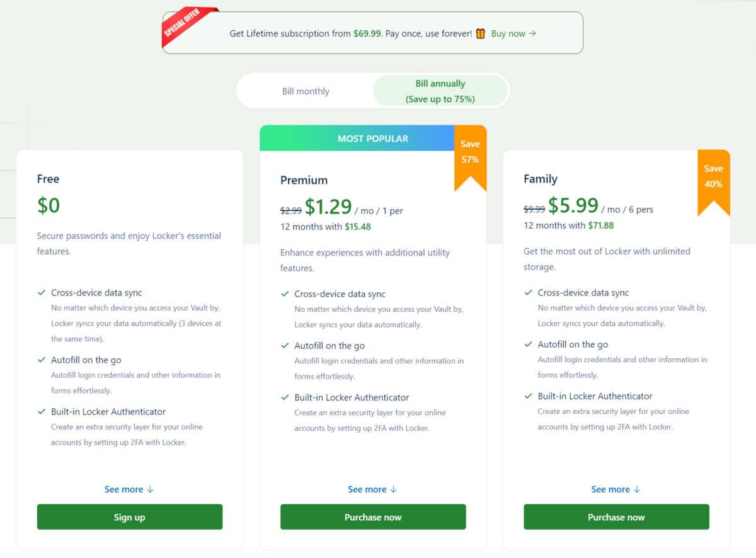Expand See more under Free plan
The image size is (756, 558).
[x=129, y=489]
